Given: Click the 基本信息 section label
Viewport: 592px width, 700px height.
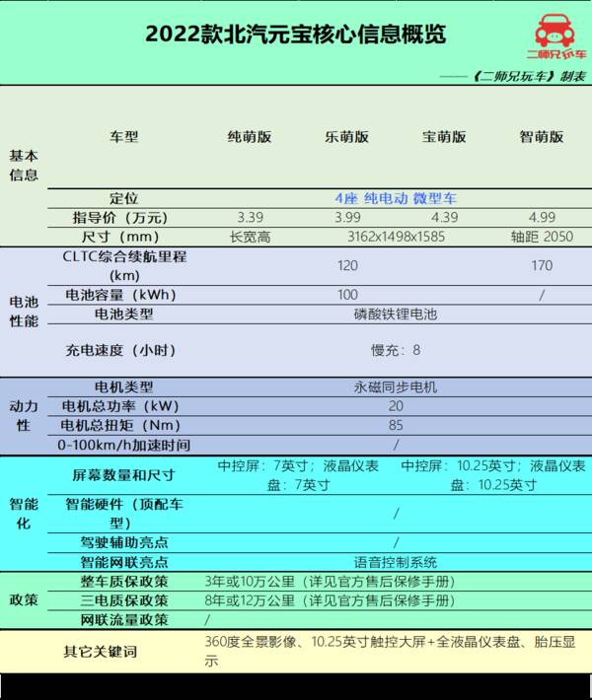Looking at the screenshot, I should (x=24, y=166).
